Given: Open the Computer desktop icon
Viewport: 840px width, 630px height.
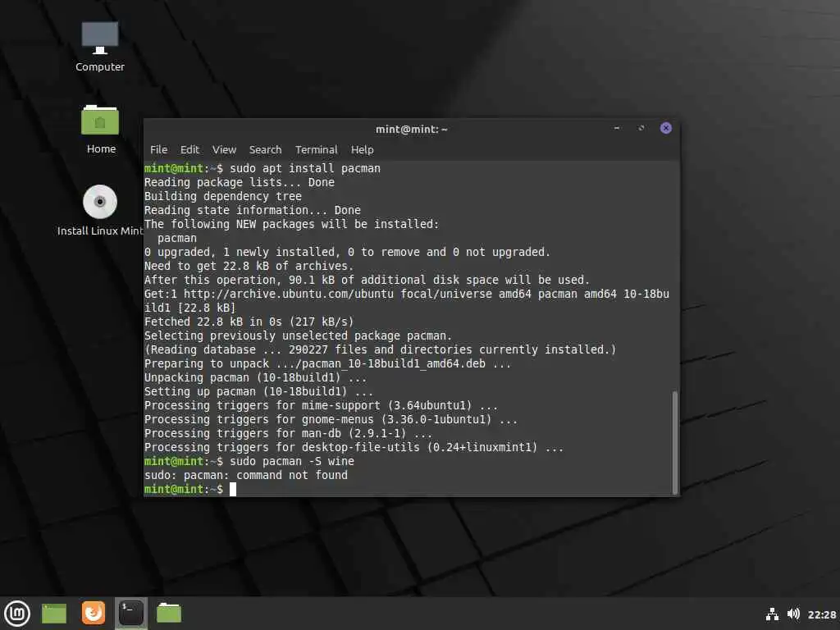Looking at the screenshot, I should (99, 47).
